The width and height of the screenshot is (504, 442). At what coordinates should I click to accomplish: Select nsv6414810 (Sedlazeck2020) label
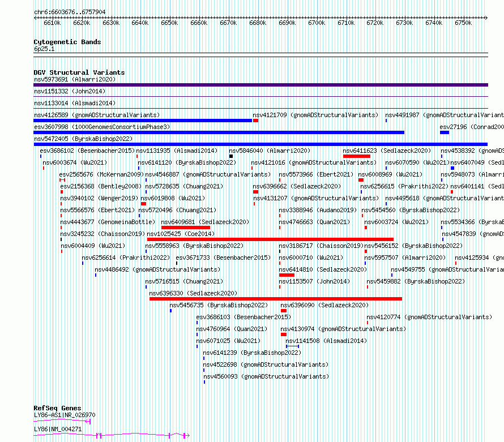[323, 269]
